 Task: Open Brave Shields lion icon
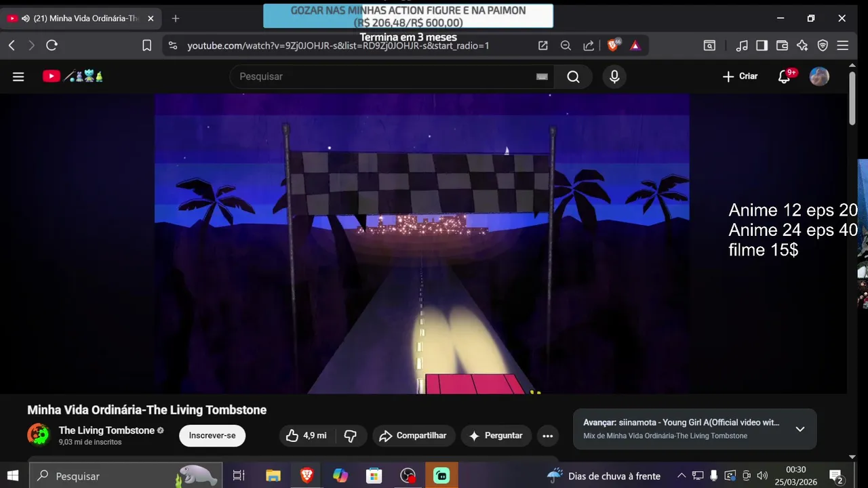pyautogui.click(x=613, y=45)
